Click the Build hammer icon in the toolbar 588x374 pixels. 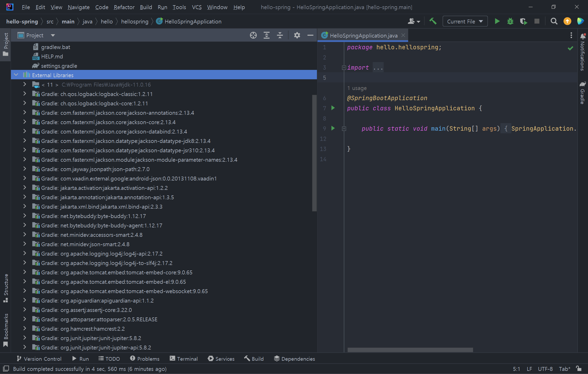pyautogui.click(x=433, y=21)
